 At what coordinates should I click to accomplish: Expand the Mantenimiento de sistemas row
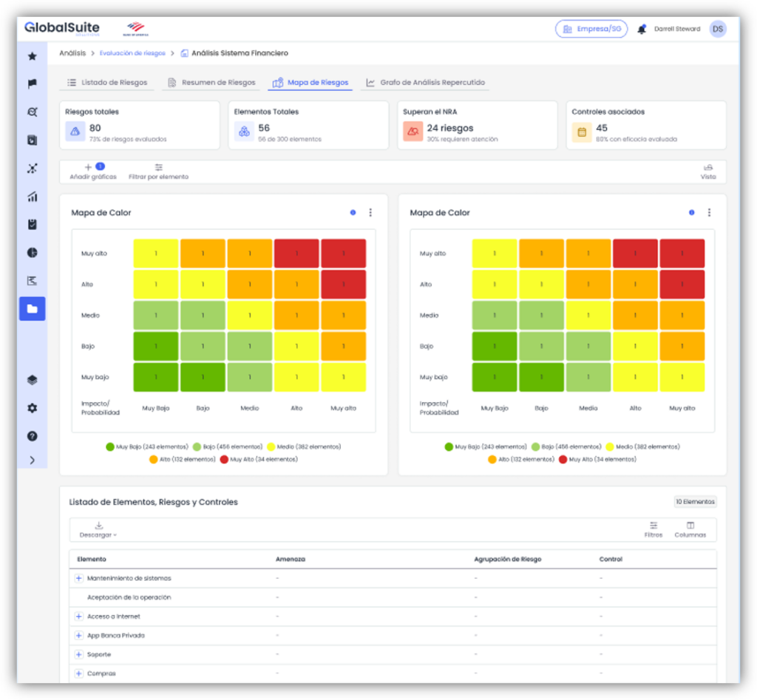(78, 578)
